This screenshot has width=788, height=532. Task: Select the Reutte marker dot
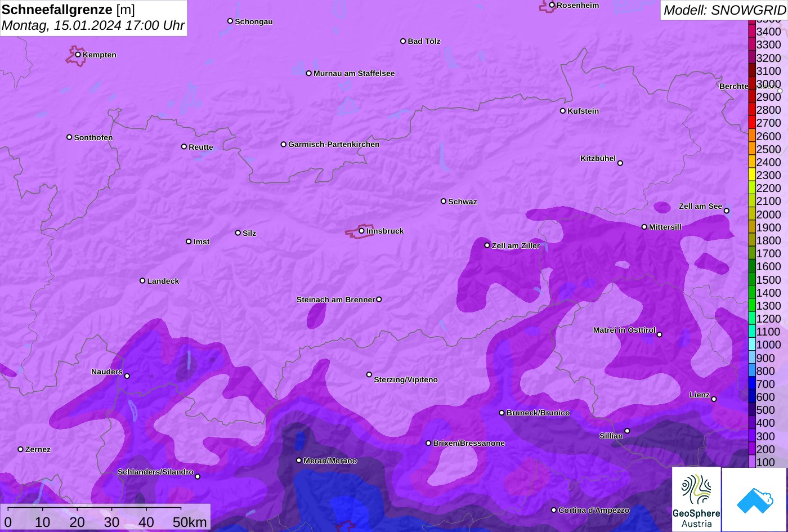184,146
